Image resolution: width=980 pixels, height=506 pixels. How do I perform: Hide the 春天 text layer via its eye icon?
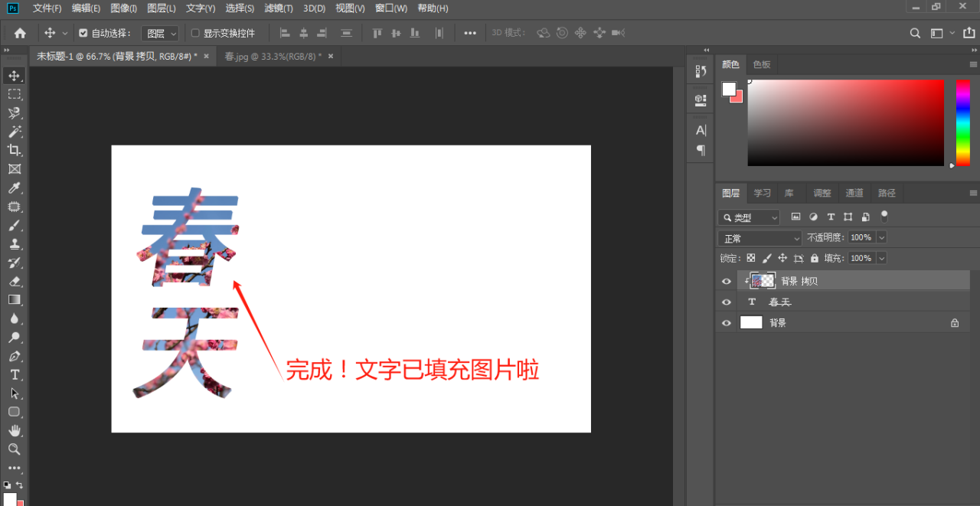727,302
